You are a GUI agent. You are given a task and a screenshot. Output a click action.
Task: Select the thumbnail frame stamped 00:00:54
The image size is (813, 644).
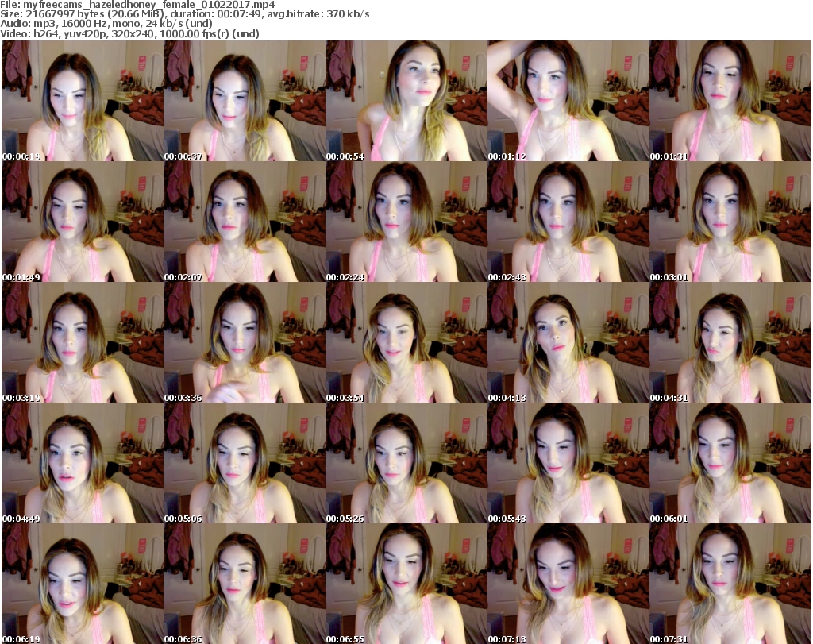coord(406,101)
